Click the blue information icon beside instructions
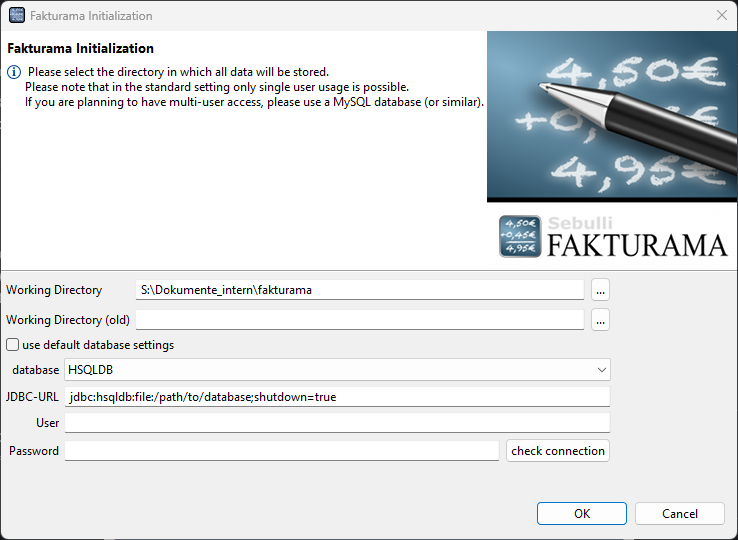The height and width of the screenshot is (540, 738). (14, 72)
